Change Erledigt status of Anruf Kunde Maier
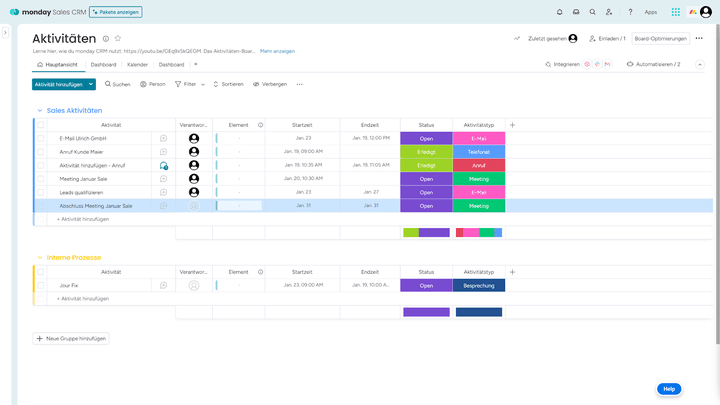The height and width of the screenshot is (405, 720). (426, 152)
